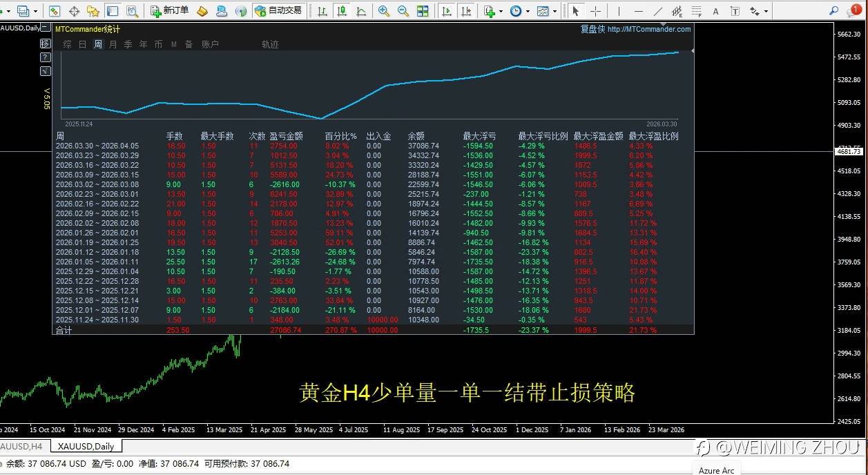Open the notifications chat bubble

[856, 10]
